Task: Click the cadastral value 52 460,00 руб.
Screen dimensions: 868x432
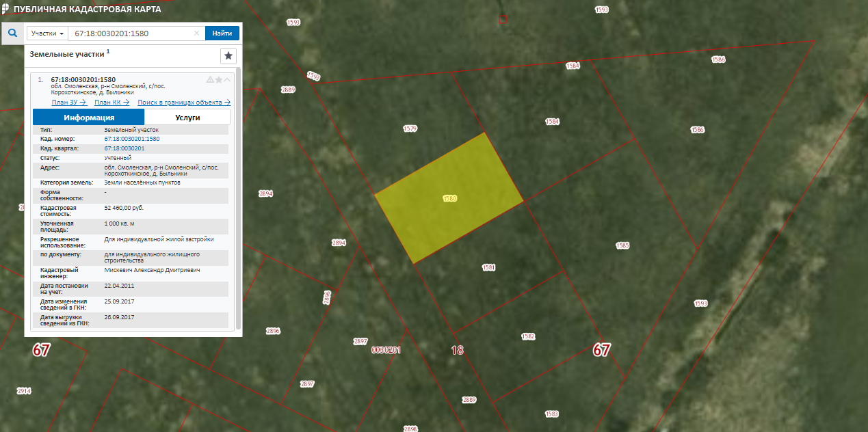Action: click(x=124, y=207)
